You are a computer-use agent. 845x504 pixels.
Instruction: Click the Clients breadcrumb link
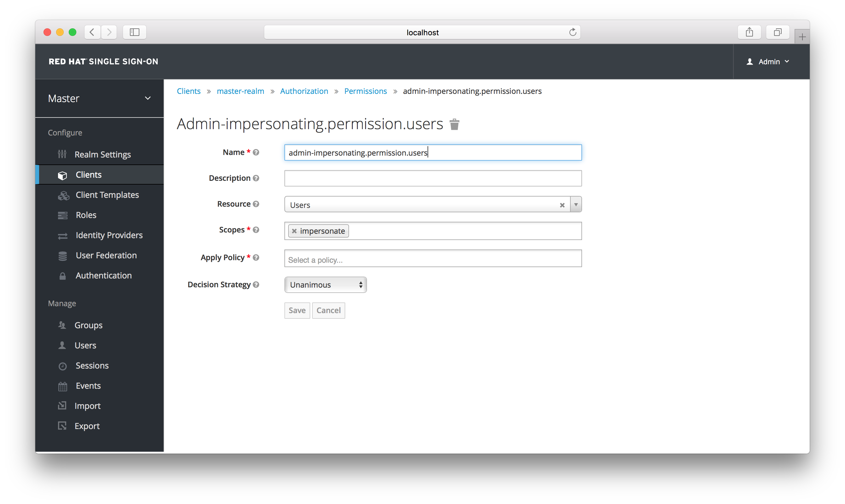[x=189, y=91]
